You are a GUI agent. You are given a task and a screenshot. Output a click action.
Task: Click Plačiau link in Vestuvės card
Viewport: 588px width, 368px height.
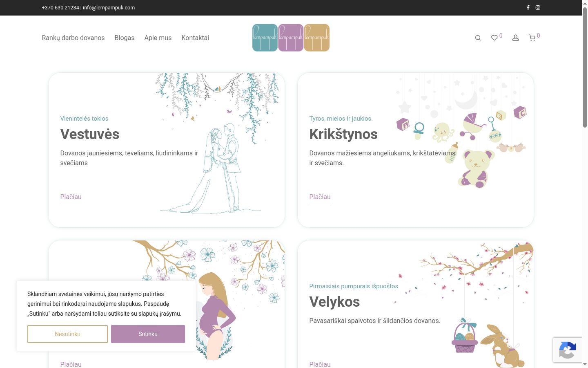click(x=71, y=197)
